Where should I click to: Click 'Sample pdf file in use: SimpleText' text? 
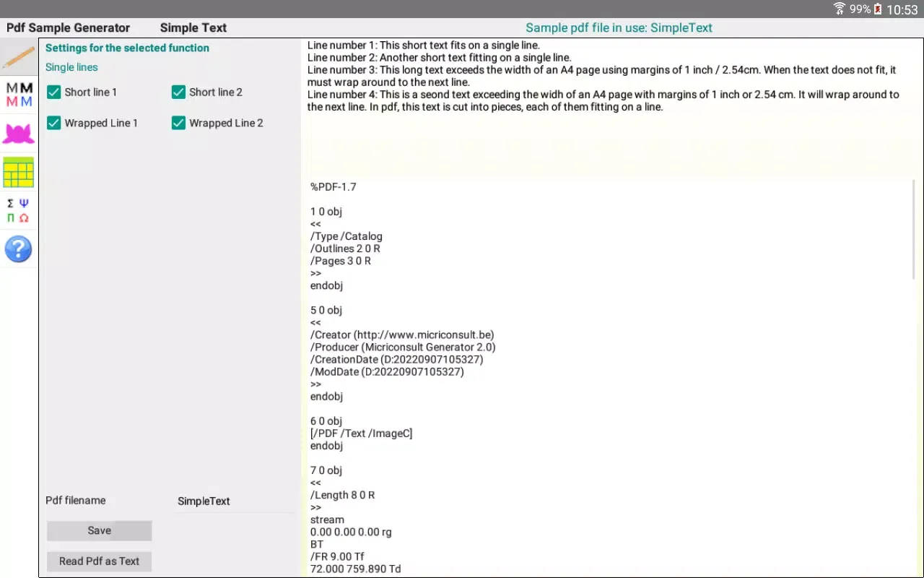tap(619, 27)
